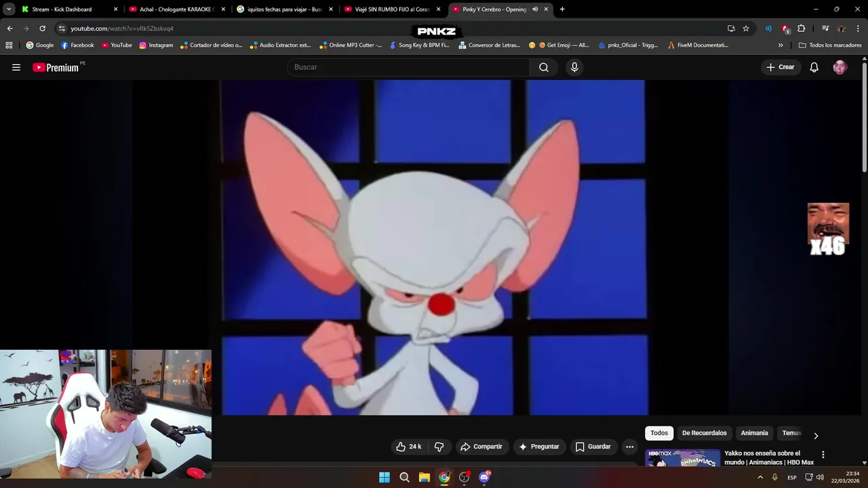Start voice search with the microphone

(x=574, y=67)
